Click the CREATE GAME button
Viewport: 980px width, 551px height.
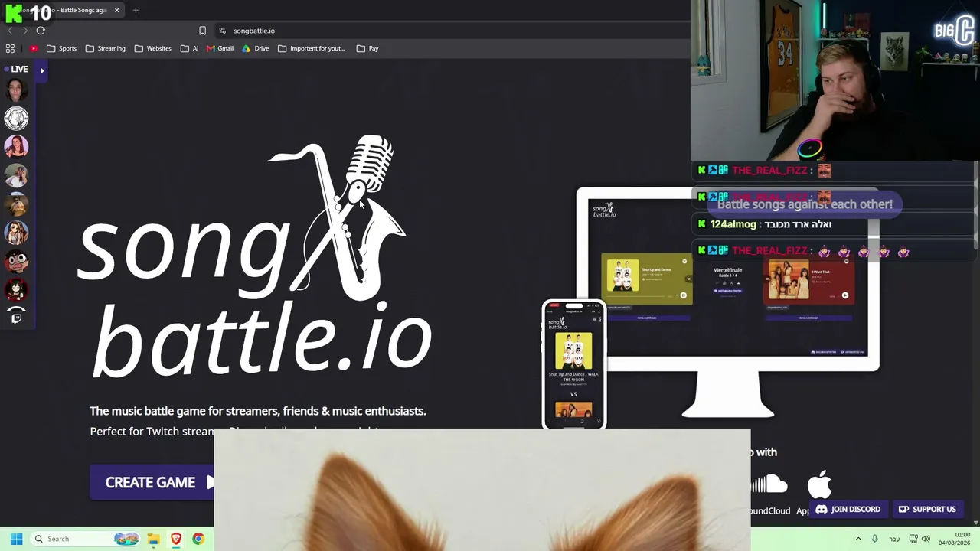152,482
